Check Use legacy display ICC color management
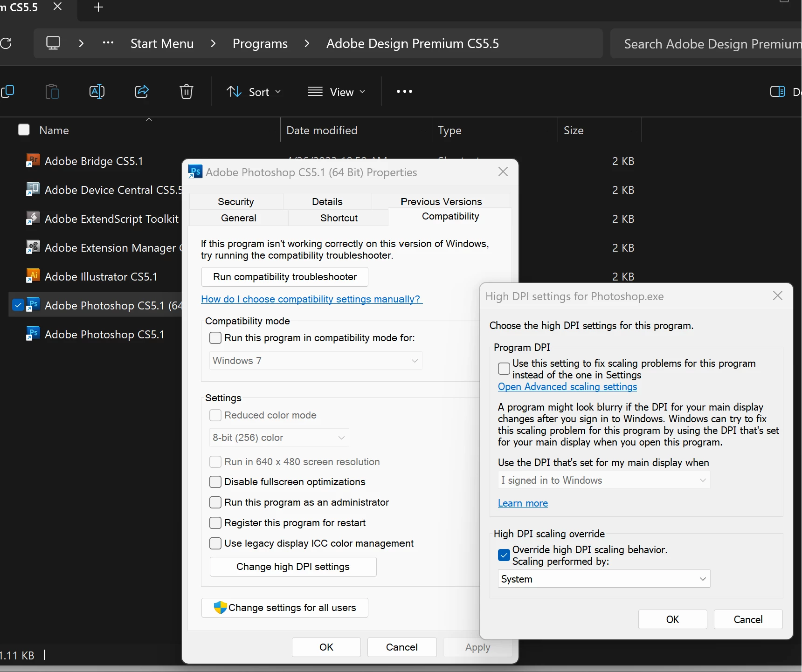 coord(215,543)
